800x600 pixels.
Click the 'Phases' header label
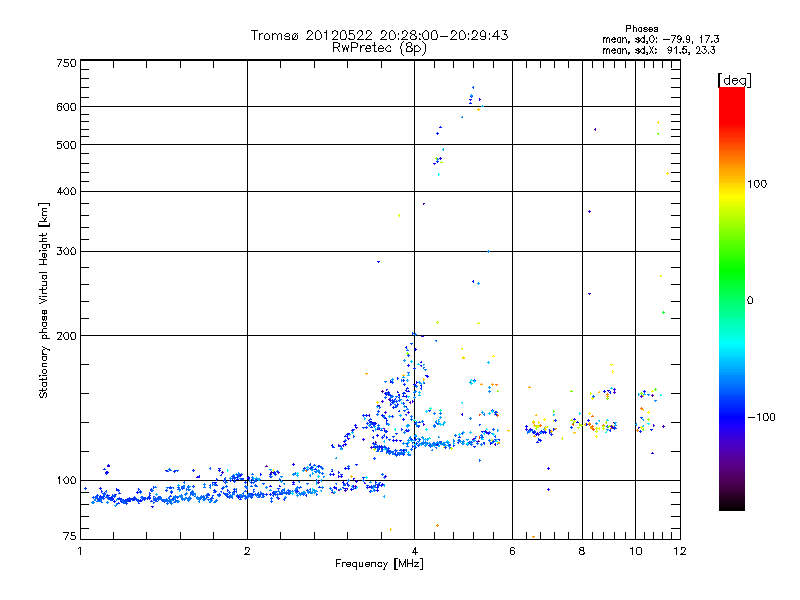641,29
